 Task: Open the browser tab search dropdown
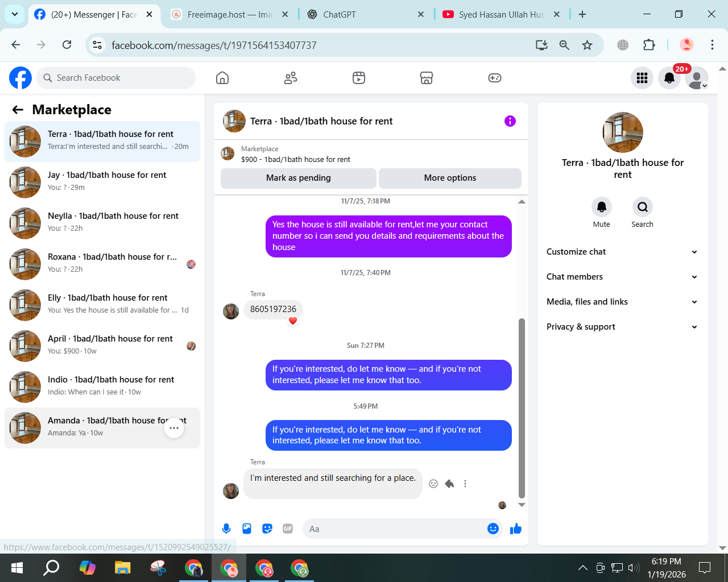coord(14,14)
